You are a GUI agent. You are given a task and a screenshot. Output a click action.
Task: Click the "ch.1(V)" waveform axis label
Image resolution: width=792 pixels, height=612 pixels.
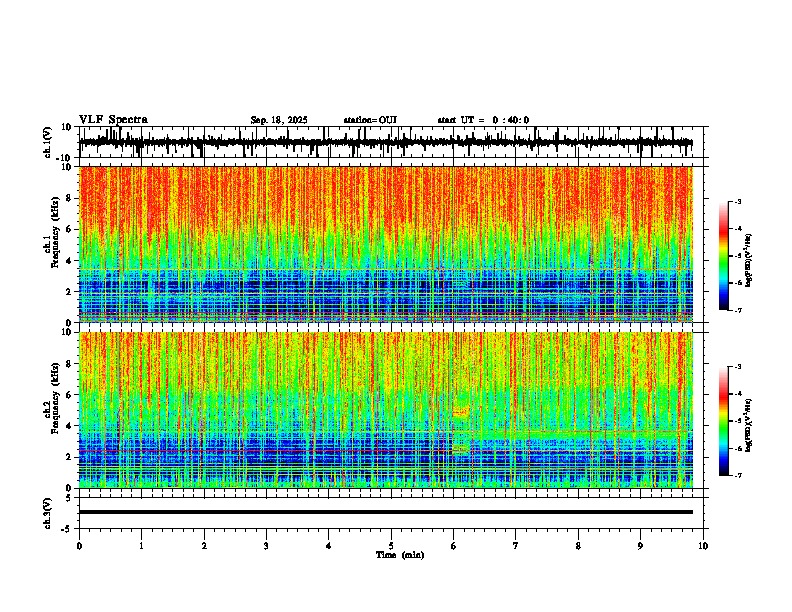pos(48,142)
